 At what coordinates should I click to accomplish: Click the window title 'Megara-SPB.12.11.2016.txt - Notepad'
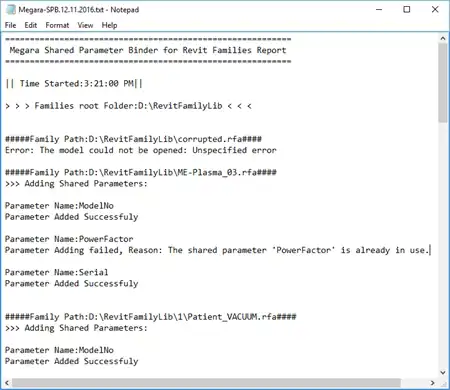[78, 10]
